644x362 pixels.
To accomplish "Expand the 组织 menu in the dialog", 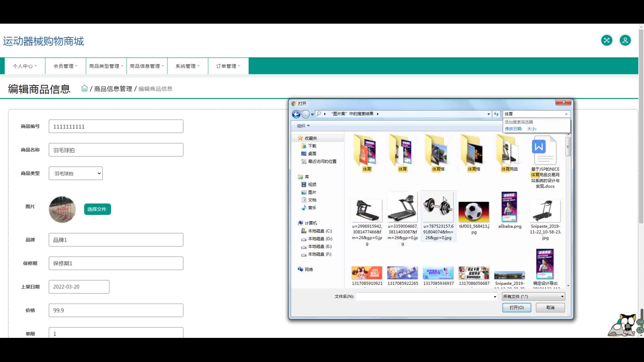I will point(303,126).
